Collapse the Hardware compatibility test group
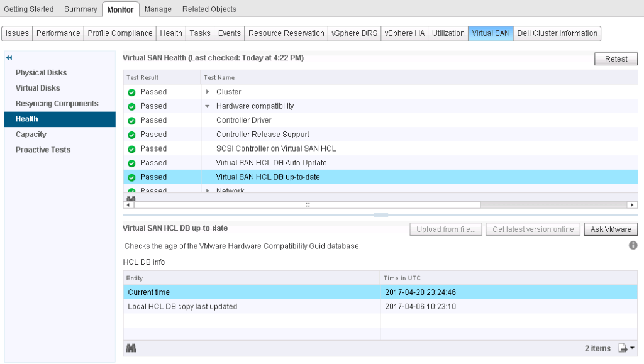 208,106
